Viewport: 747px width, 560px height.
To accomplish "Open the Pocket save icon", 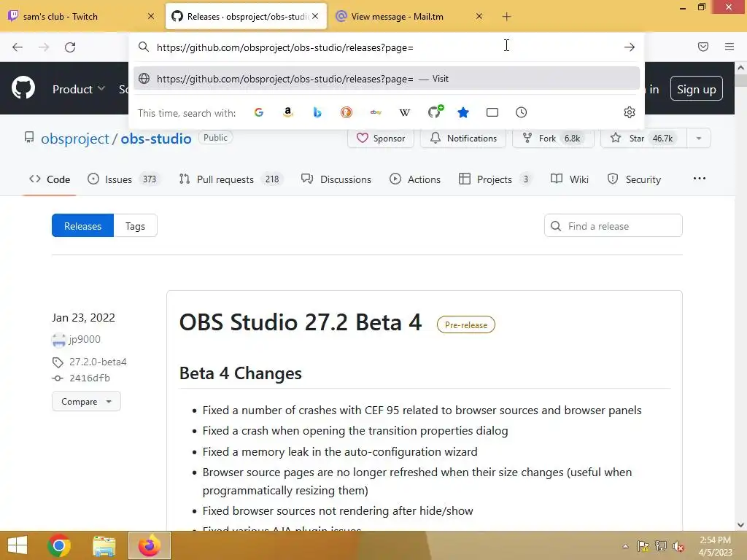I will coord(703,47).
